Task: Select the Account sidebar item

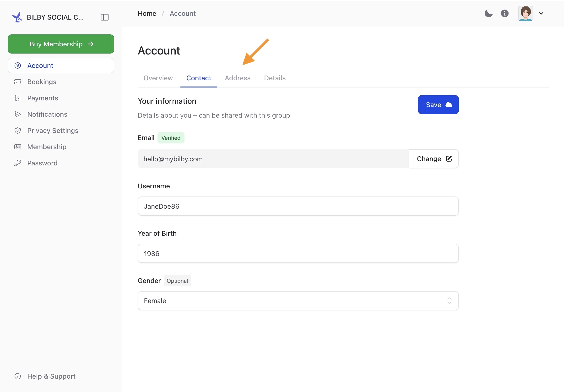Action: 61,65
